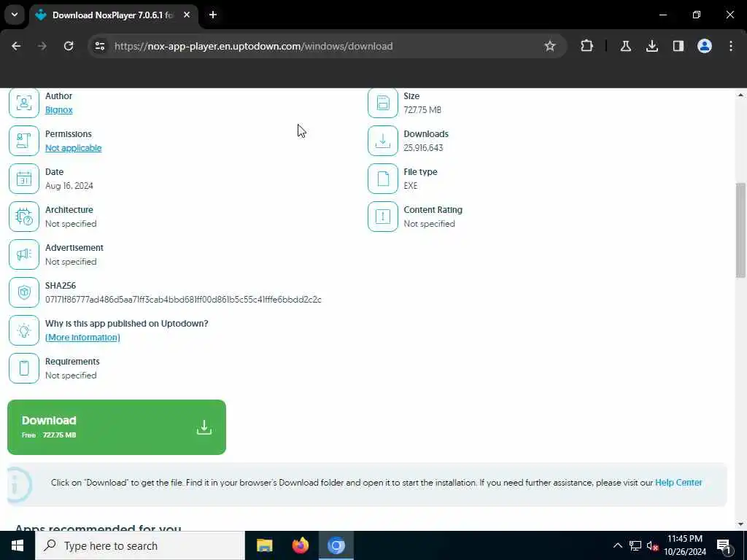
Task: Click the Permissions document icon
Action: pos(24,141)
